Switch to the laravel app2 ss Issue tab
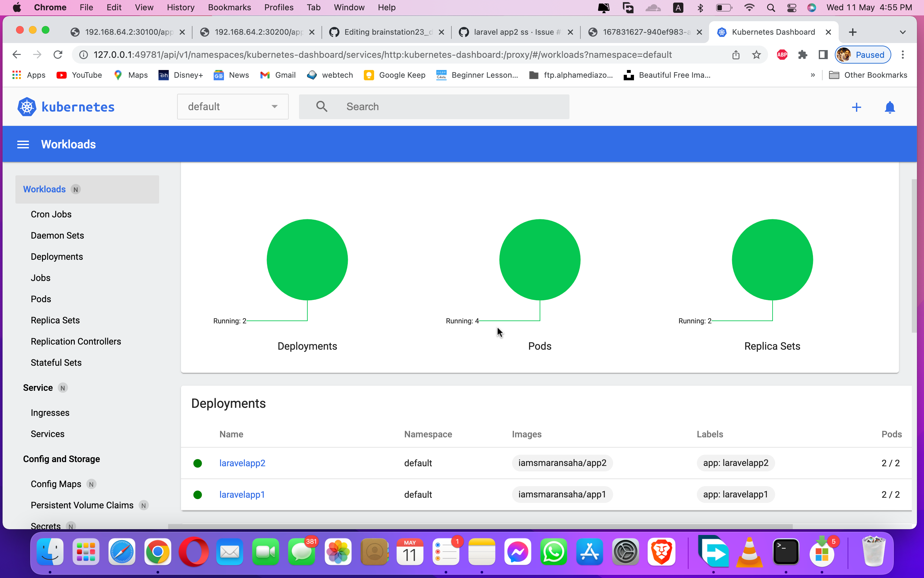 (x=517, y=32)
